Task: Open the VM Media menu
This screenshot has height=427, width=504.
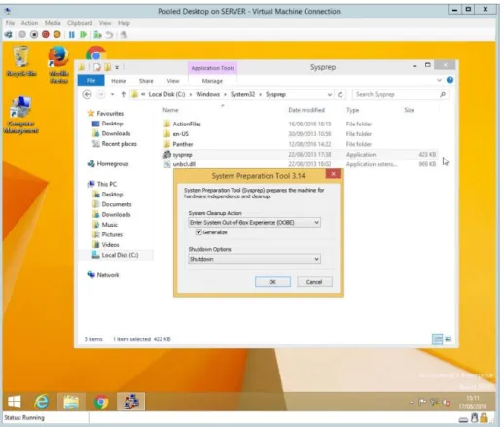Action: pyautogui.click(x=53, y=23)
